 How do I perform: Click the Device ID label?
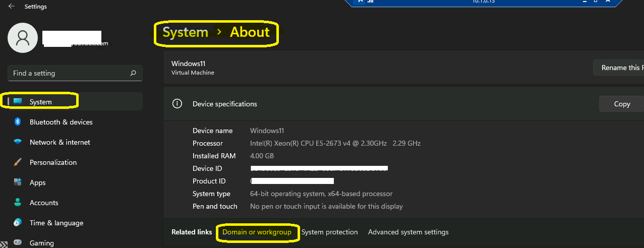[207, 168]
